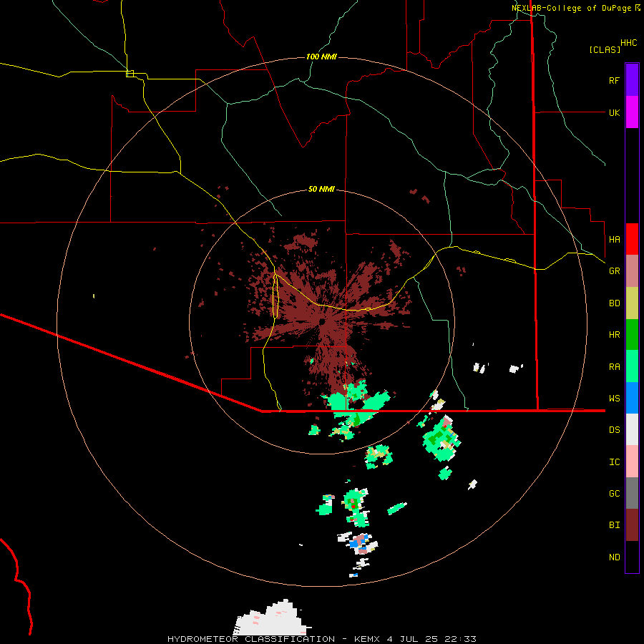Viewport: 644px width, 644px height.
Task: Click the UK magenta legend swatch
Action: tap(632, 112)
